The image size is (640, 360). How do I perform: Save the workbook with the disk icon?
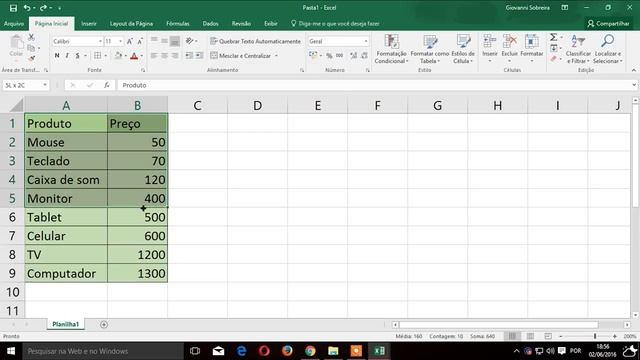13,8
